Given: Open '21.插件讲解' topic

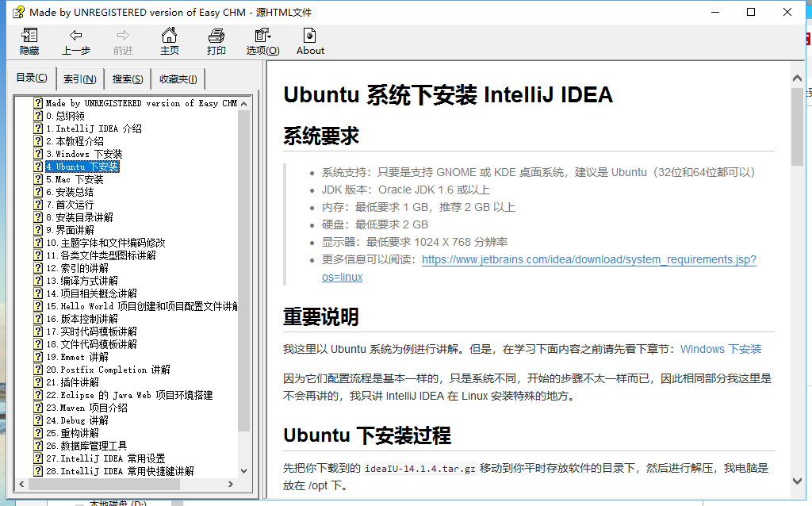Looking at the screenshot, I should [x=72, y=382].
